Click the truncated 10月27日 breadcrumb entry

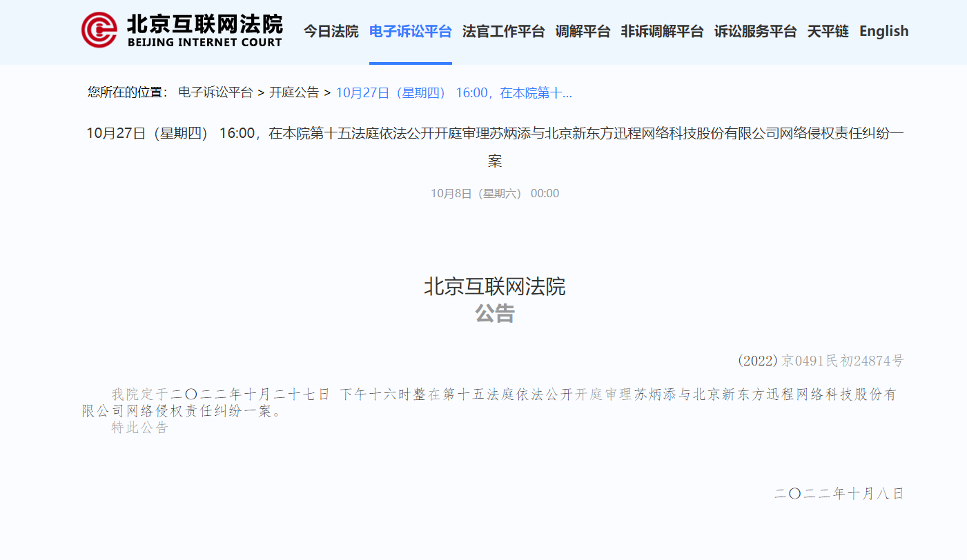pos(454,92)
